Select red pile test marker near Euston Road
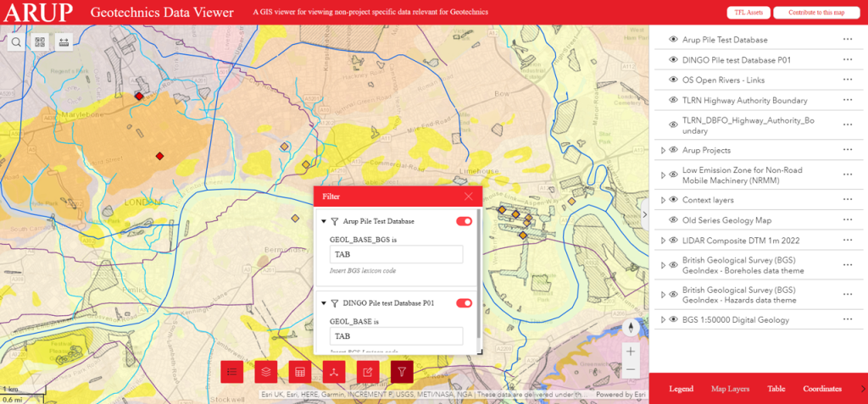868x404 pixels. click(139, 96)
